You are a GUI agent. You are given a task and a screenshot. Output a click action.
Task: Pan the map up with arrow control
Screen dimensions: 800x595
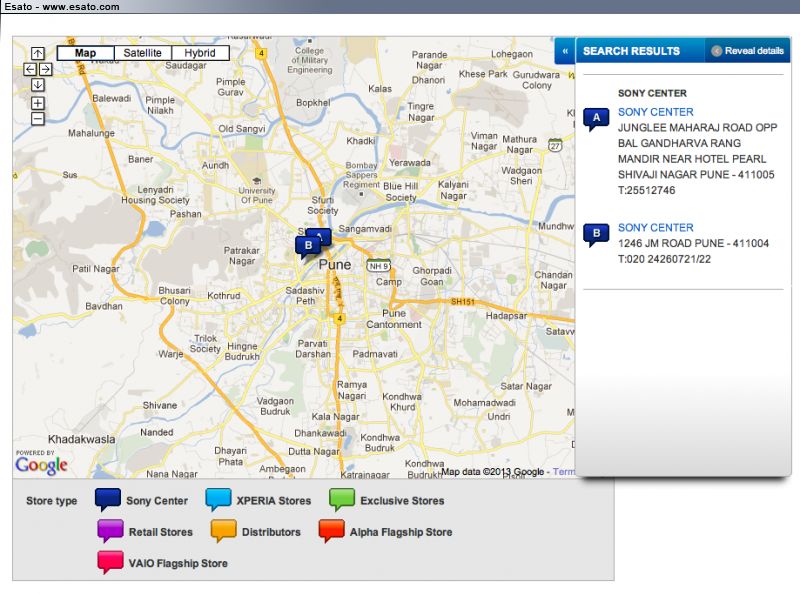coord(37,53)
